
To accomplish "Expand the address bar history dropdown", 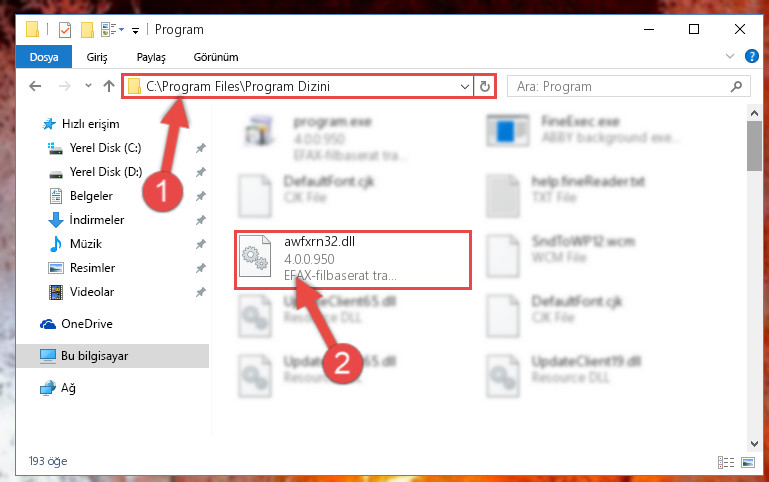I will 464,87.
